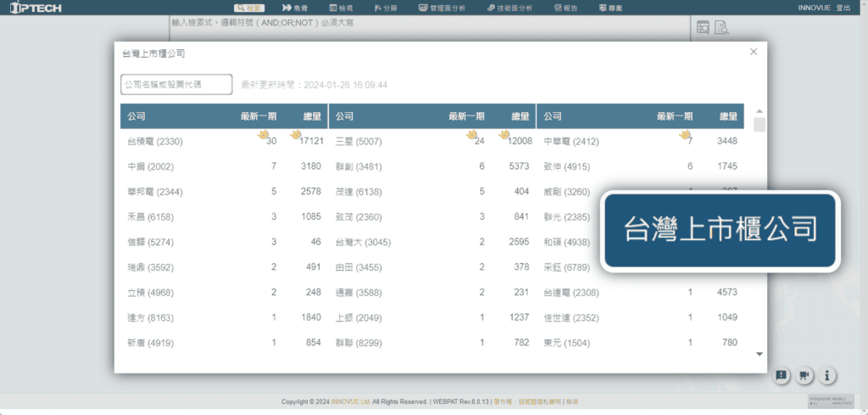This screenshot has width=868, height=415.
Task: Click the scrollbar down arrow in company list
Action: 759,354
